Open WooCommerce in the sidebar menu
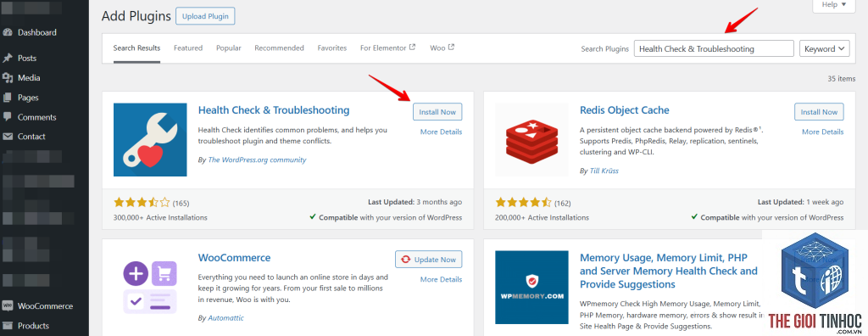868x336 pixels. pos(46,306)
